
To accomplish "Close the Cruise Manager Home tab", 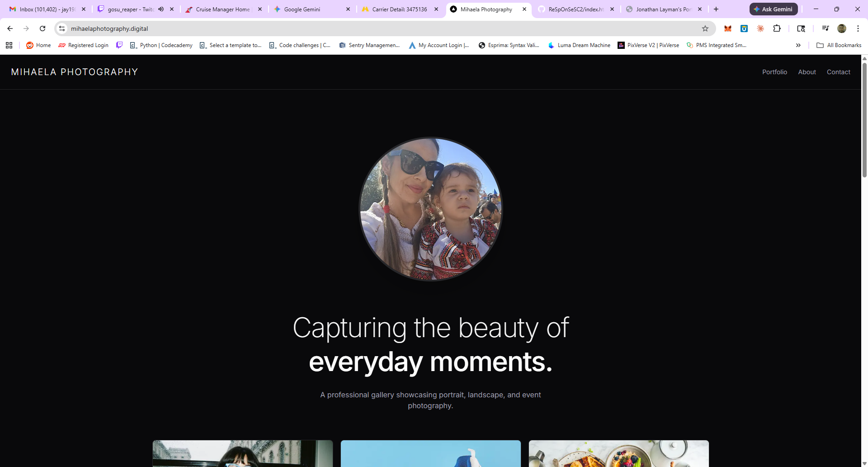I will (260, 9).
